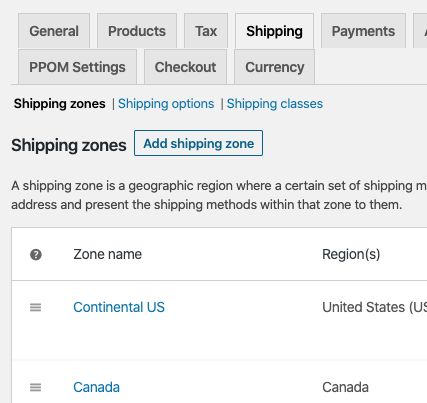Open the Canada shipping zone

pos(96,387)
